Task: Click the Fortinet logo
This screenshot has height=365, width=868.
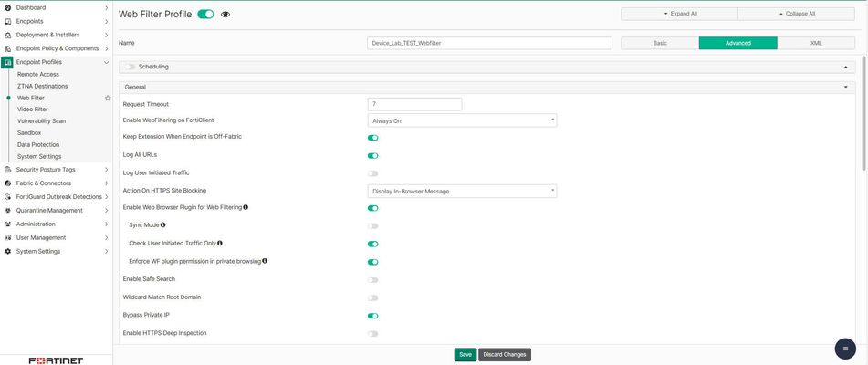Action: (56, 360)
